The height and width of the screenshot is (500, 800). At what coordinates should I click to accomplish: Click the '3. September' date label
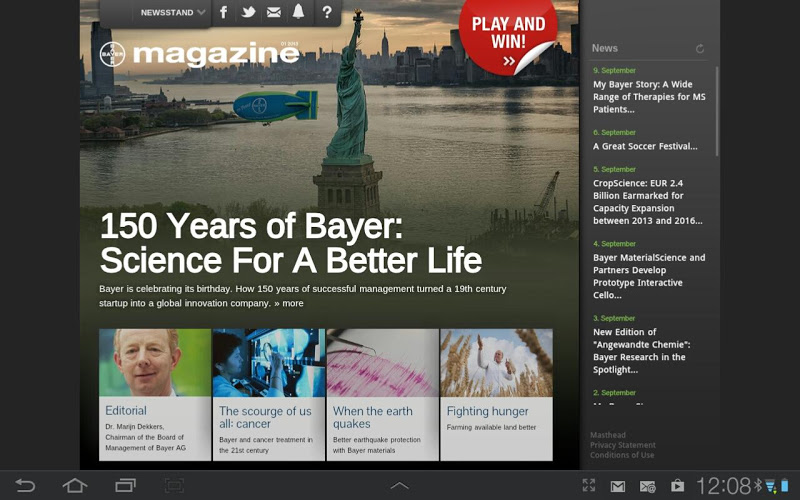coord(614,318)
